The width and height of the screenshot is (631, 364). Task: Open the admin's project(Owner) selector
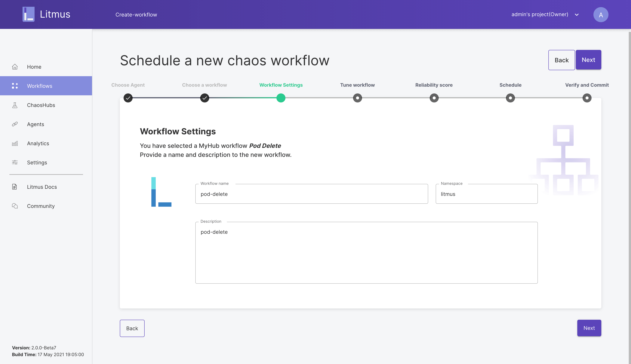pyautogui.click(x=540, y=14)
